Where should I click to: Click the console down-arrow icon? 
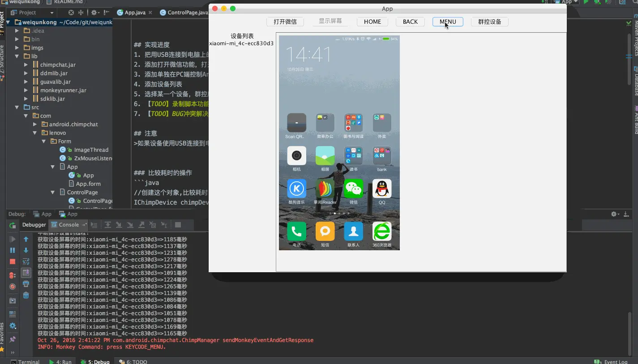[26, 250]
